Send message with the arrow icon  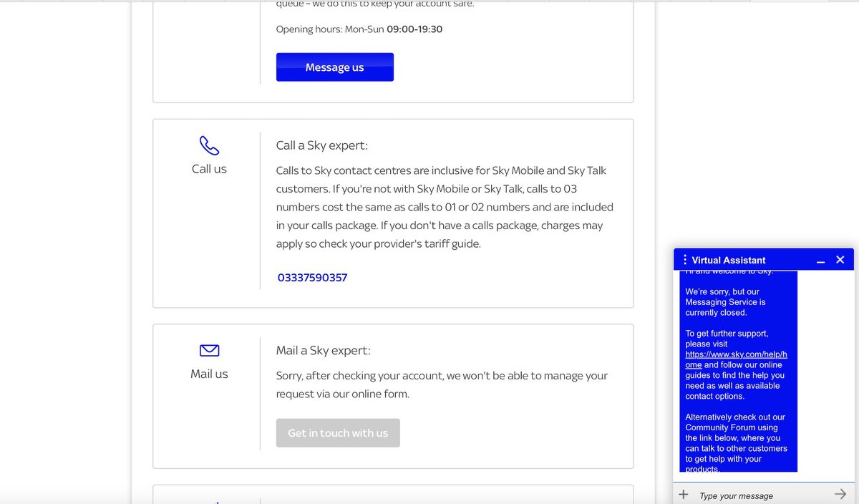(840, 494)
